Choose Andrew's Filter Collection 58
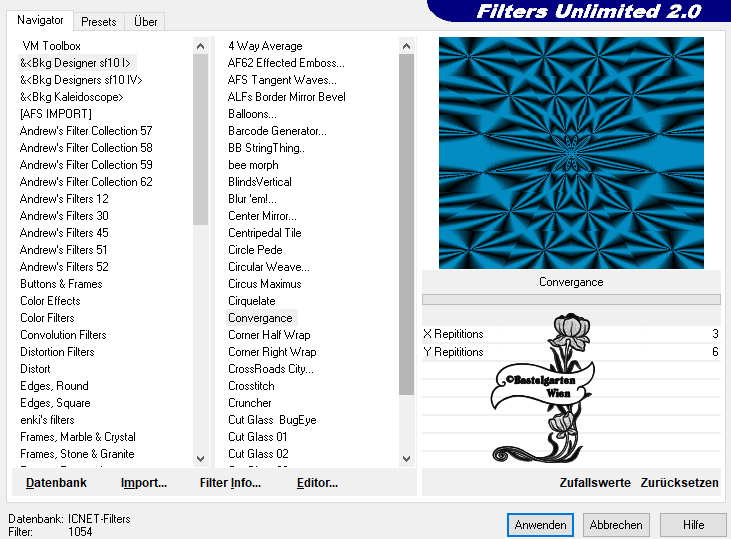This screenshot has width=731, height=539. (86, 148)
